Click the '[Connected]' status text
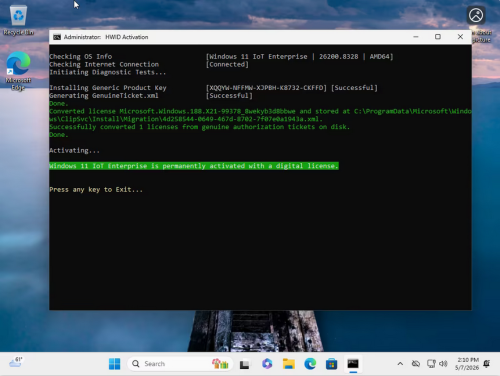Screen dimensions: 500x376 [227, 64]
